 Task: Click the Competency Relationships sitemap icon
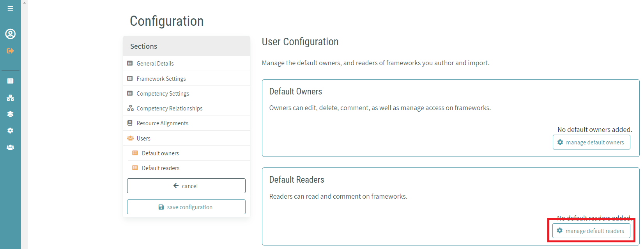pyautogui.click(x=130, y=108)
